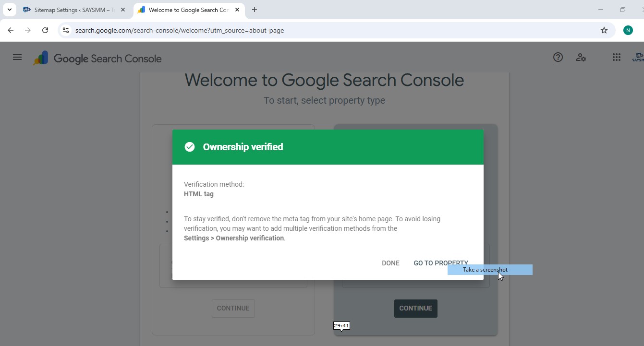Switch to the Welcome to Google Search Console tab

coord(182,10)
